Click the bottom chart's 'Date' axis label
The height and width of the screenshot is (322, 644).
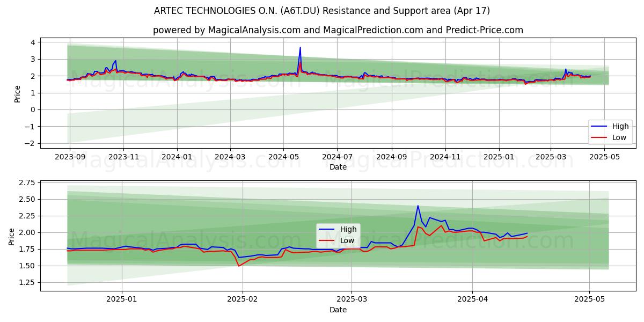[338, 310]
